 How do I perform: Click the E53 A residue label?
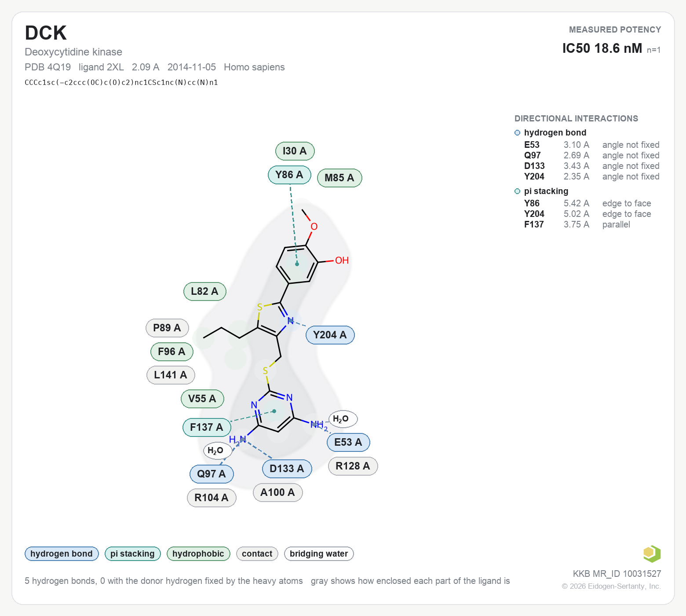pyautogui.click(x=348, y=442)
